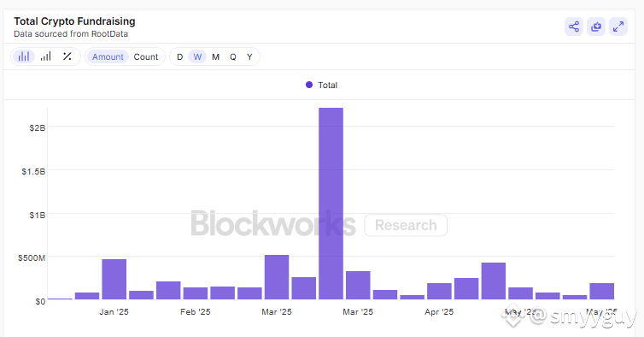Click the $0 y-axis label

[40, 302]
